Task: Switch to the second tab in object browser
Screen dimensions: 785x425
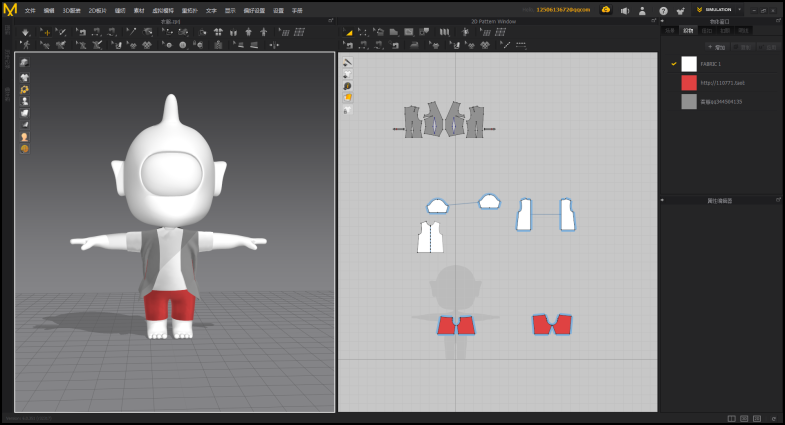Action: pyautogui.click(x=688, y=31)
